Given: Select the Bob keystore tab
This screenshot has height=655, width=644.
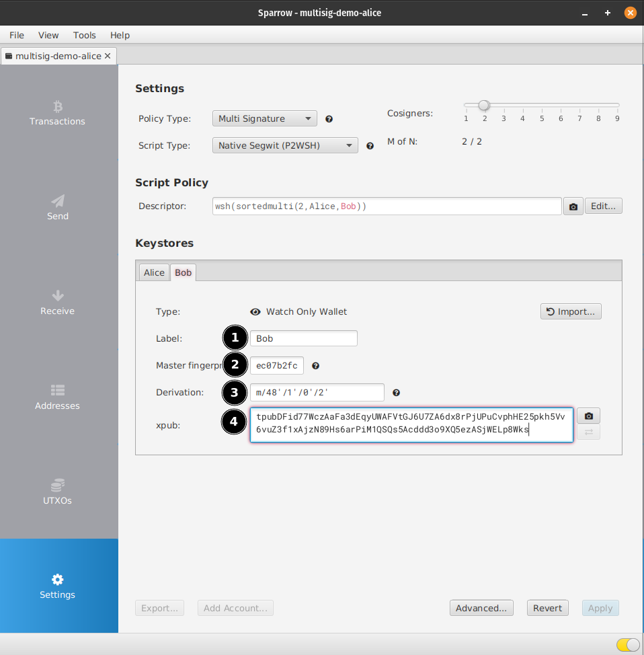Looking at the screenshot, I should [183, 272].
